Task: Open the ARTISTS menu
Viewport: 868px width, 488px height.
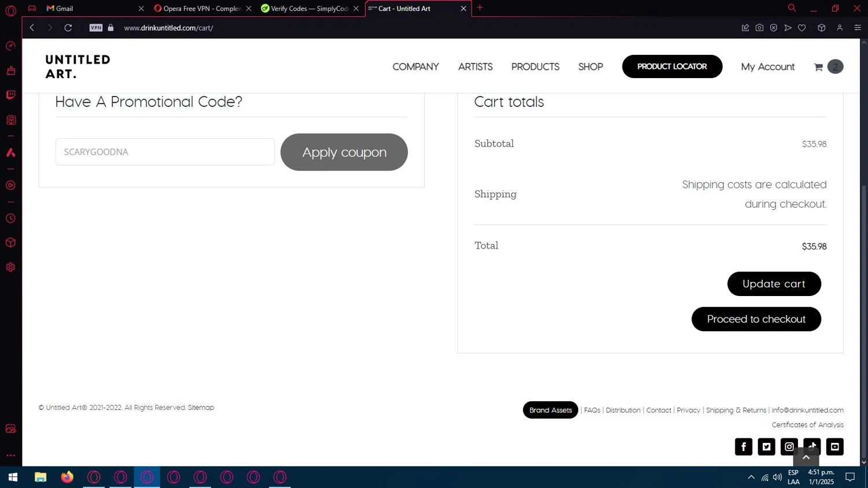Action: [x=475, y=66]
